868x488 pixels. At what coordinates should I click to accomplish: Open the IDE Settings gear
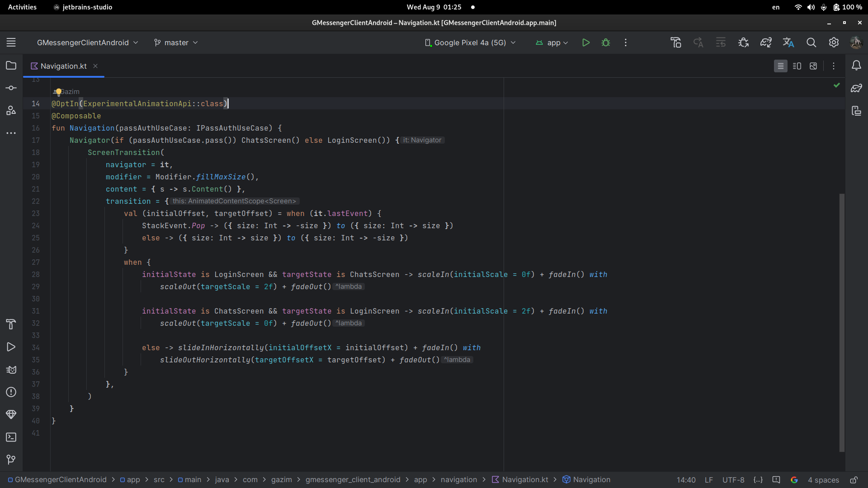[x=834, y=42]
